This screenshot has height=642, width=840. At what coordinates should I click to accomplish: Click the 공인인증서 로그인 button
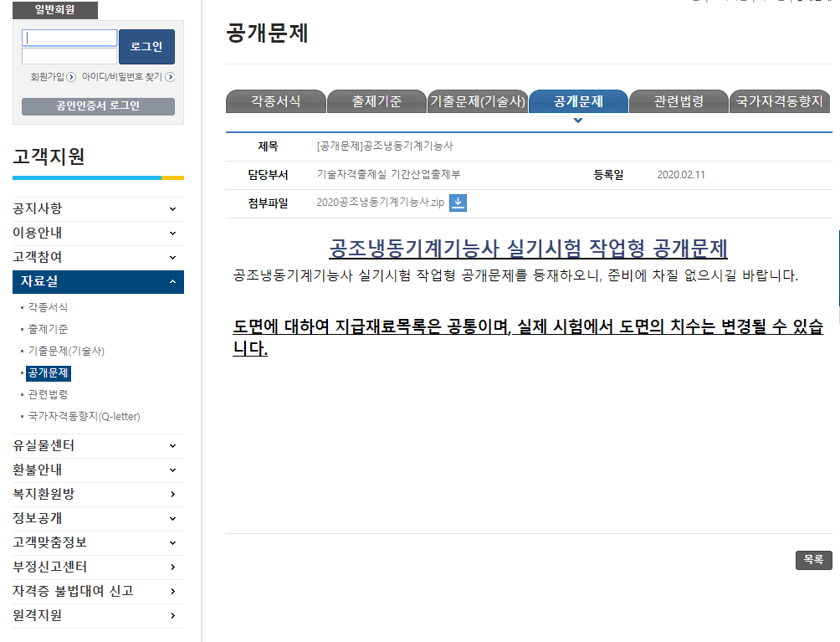[98, 106]
